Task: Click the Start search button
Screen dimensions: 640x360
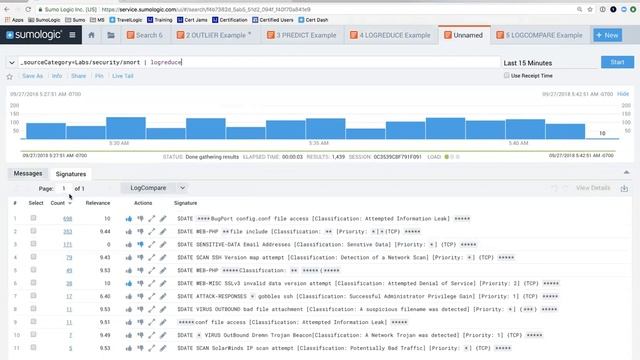Action: [617, 62]
